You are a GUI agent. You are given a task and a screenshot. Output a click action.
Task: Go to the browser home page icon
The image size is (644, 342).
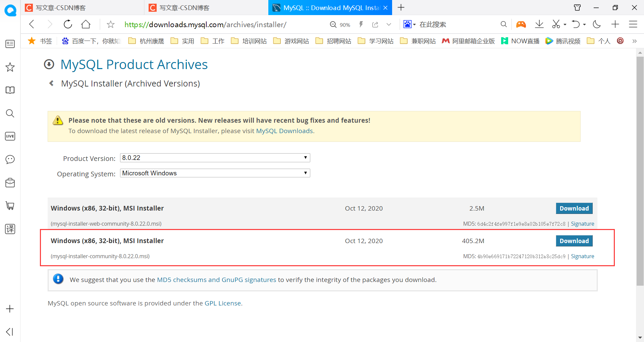pos(86,24)
